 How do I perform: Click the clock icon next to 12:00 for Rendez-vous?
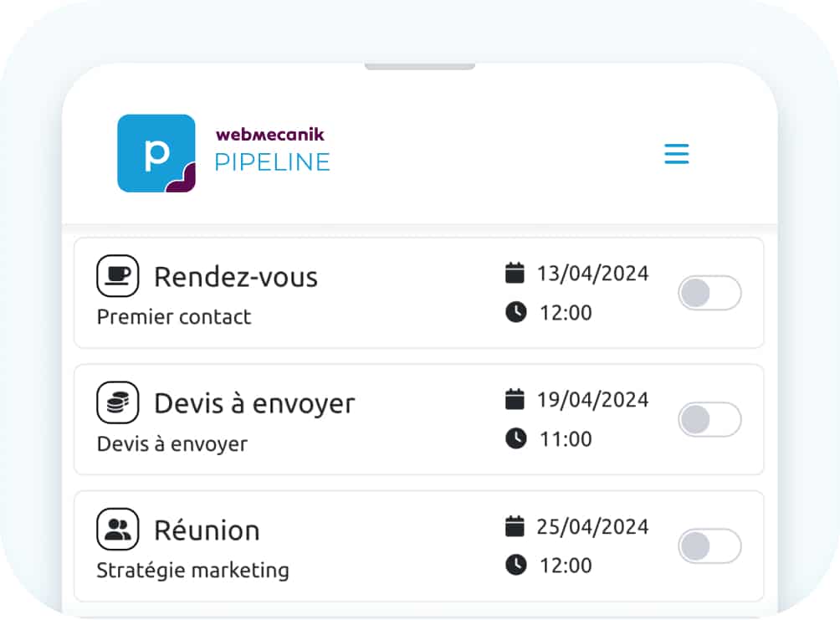click(515, 313)
